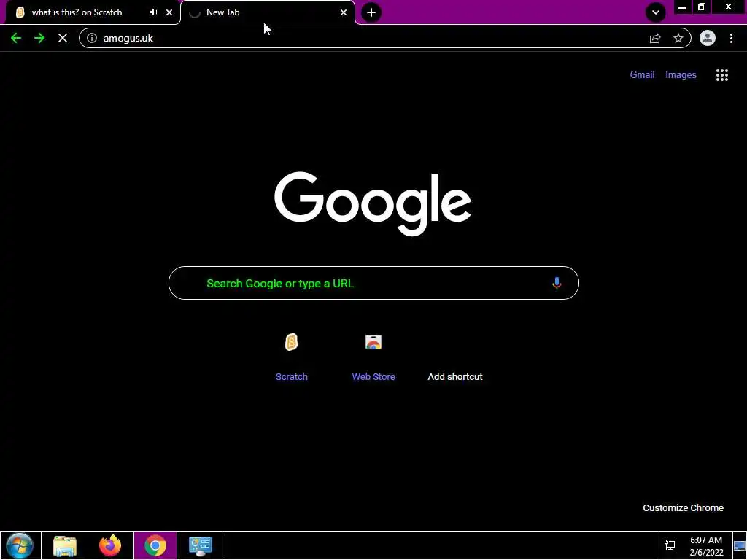This screenshot has height=560, width=747.
Task: Launch Firefox from the taskbar
Action: (x=110, y=545)
